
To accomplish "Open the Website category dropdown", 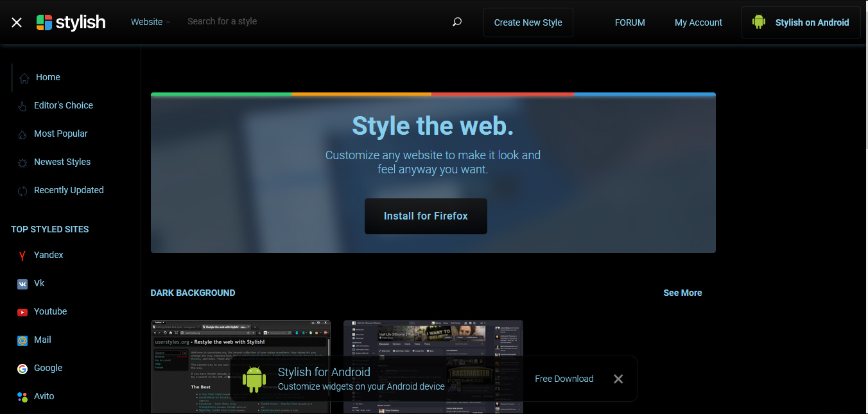I will click(x=151, y=22).
